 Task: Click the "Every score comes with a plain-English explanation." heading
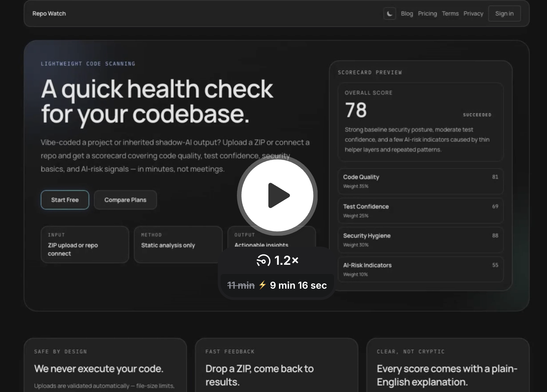coord(447,375)
